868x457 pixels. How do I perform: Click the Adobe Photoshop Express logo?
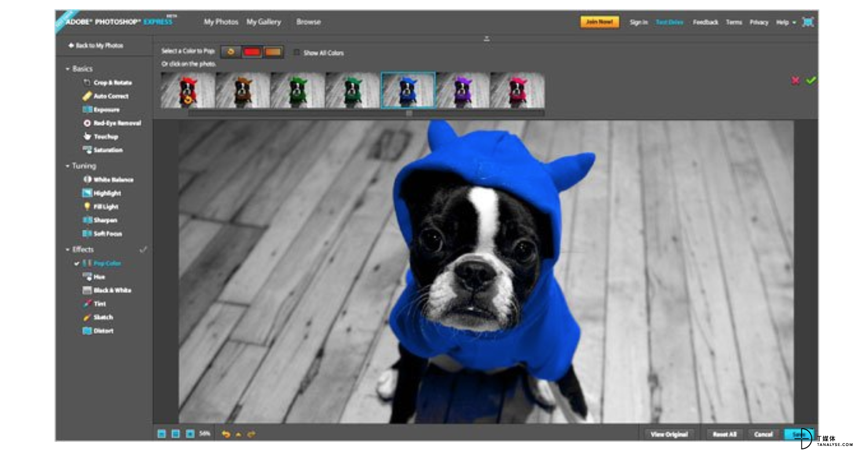121,22
